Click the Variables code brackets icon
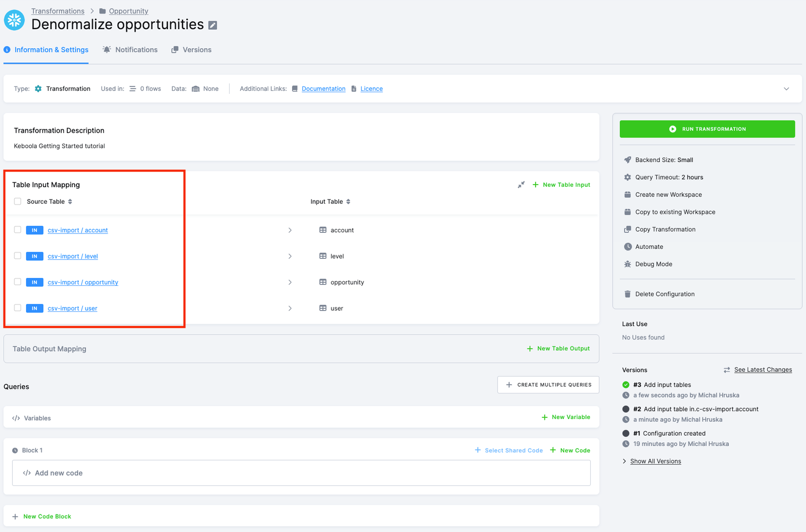 16,418
